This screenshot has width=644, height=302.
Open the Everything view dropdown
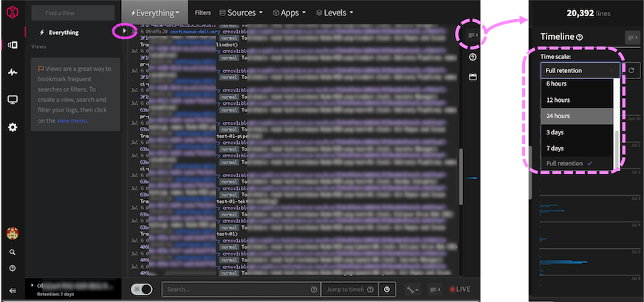tap(155, 13)
